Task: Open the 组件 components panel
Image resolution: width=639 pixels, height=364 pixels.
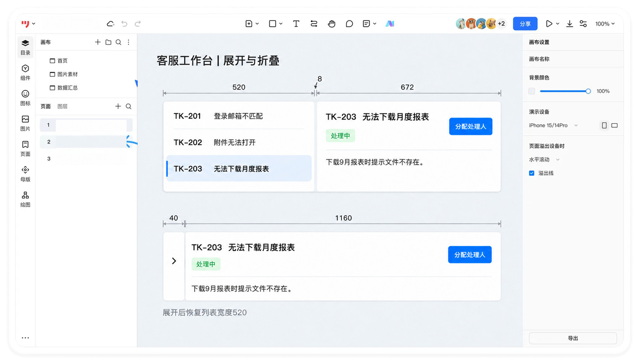Action: (25, 72)
